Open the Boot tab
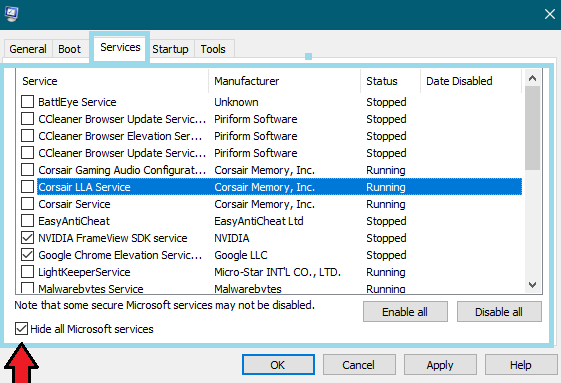 70,49
